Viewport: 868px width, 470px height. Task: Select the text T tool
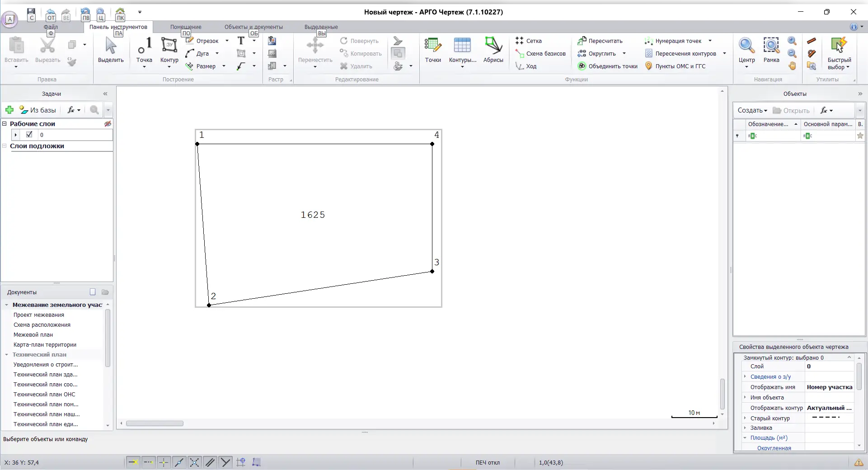[241, 41]
